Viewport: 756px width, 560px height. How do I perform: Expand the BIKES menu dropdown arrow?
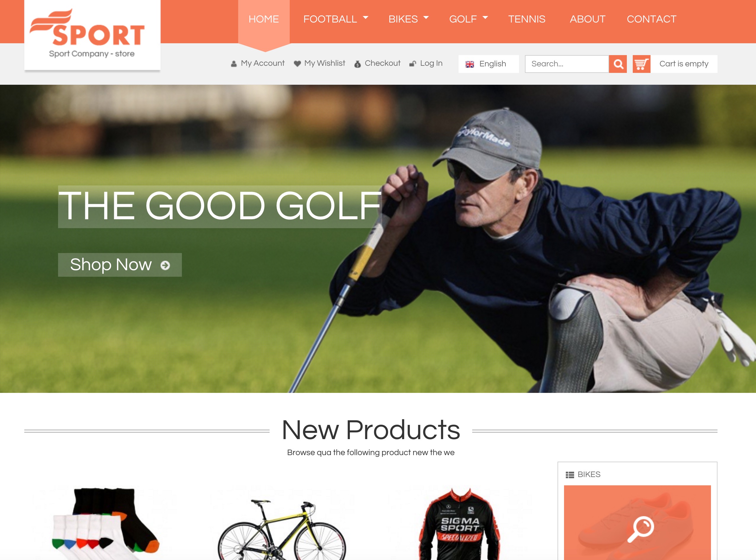click(x=426, y=17)
